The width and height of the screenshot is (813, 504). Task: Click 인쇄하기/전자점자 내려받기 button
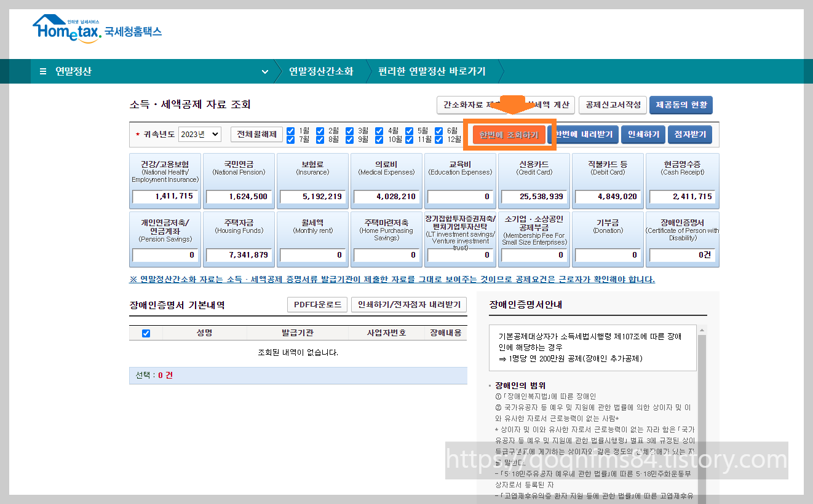[x=409, y=305]
